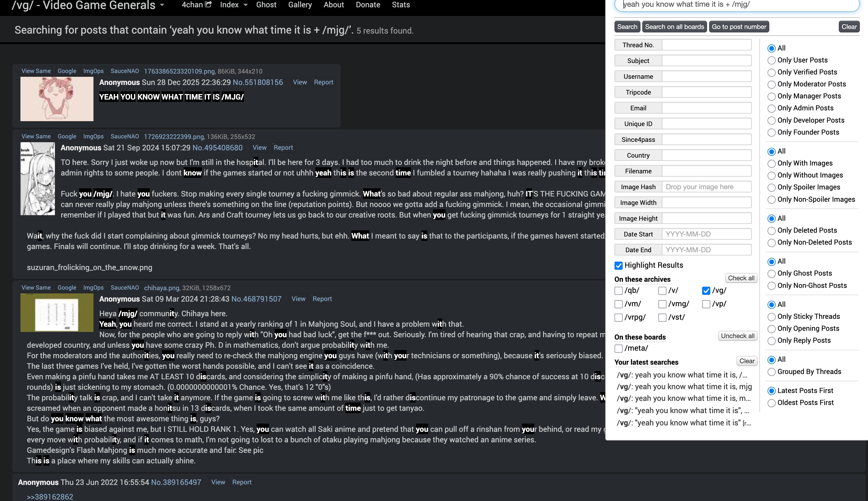The image size is (868, 501).
Task: Clear the latest searches list
Action: tap(747, 361)
